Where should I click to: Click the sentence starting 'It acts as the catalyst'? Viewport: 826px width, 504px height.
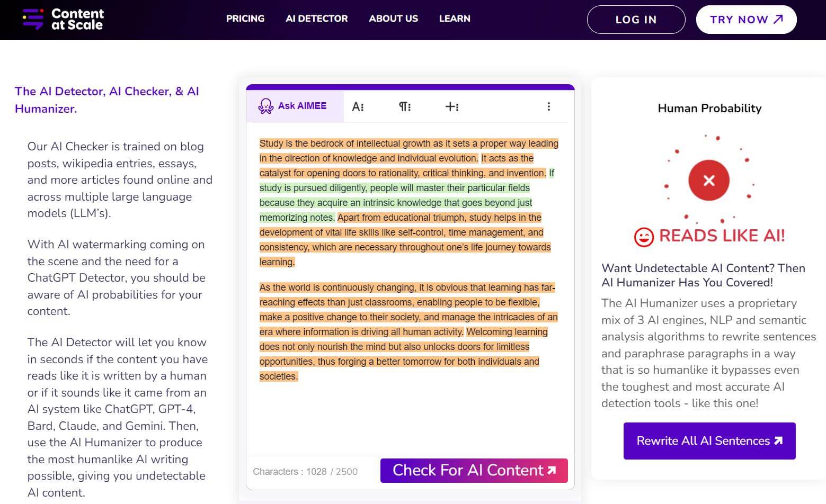point(403,166)
